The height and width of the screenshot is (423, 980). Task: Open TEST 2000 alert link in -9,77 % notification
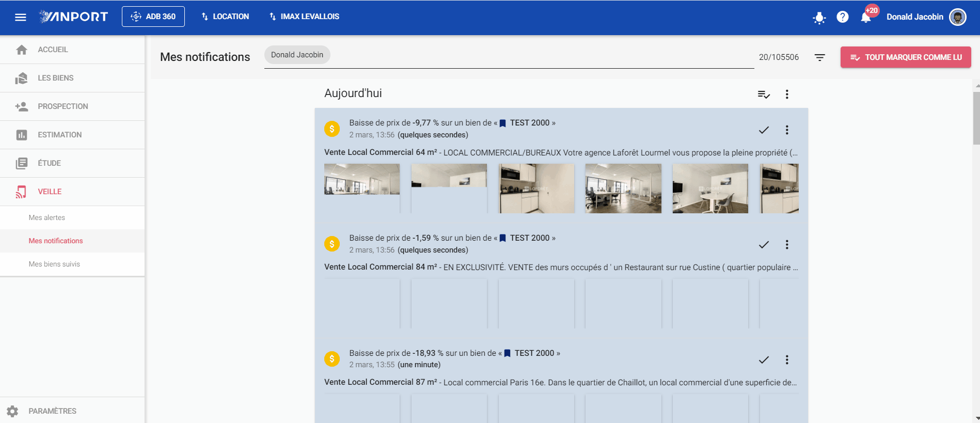[525, 123]
